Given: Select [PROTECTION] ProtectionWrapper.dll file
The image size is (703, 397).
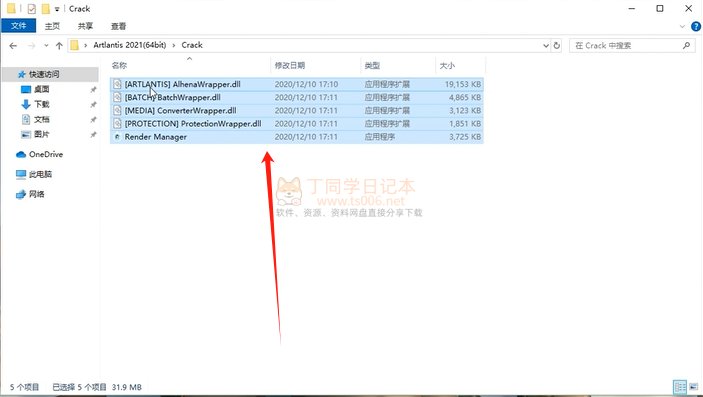Looking at the screenshot, I should (297, 123).
